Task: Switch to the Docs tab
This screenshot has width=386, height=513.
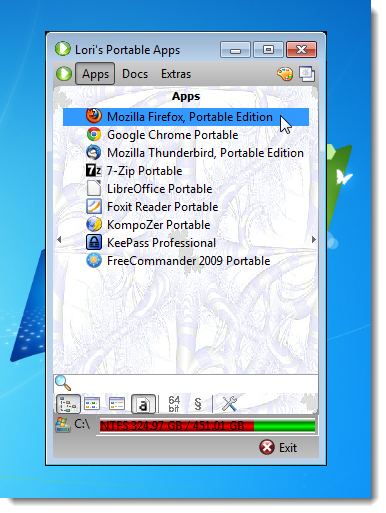Action: point(135,74)
